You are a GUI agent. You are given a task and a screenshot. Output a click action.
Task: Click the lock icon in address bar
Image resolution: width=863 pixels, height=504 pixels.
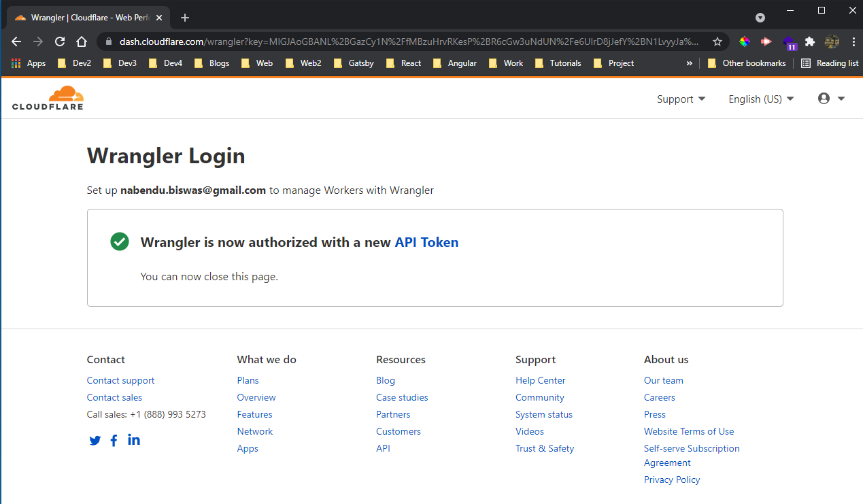(x=108, y=41)
